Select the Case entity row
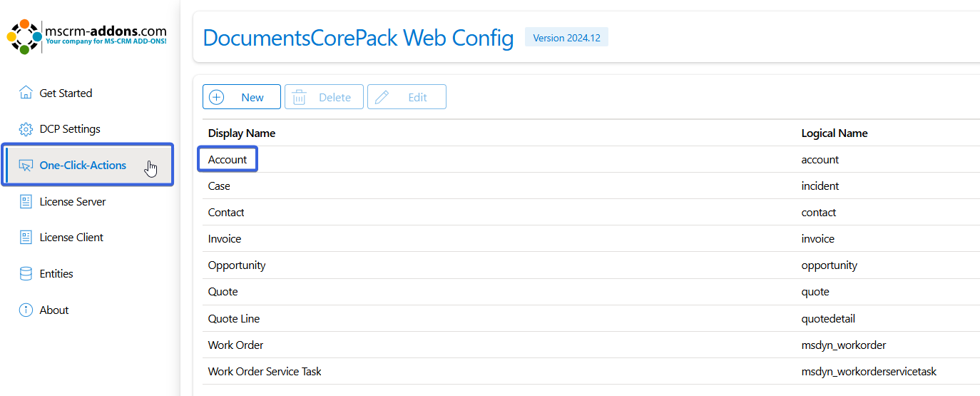Viewport: 980px width, 396px height. [x=219, y=186]
